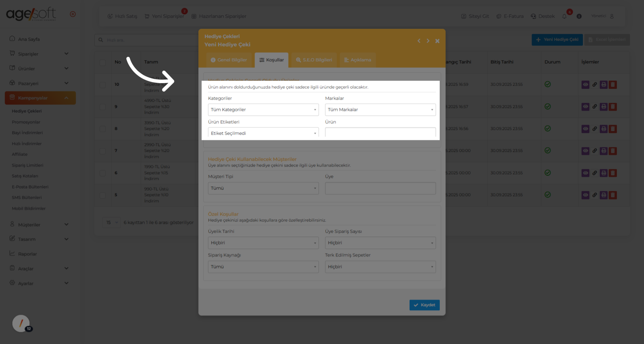Click the next arrow in dialog header

(x=428, y=41)
